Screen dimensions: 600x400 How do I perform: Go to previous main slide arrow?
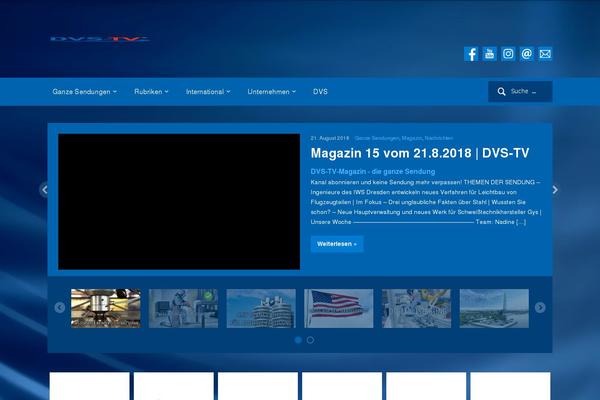[x=44, y=189]
